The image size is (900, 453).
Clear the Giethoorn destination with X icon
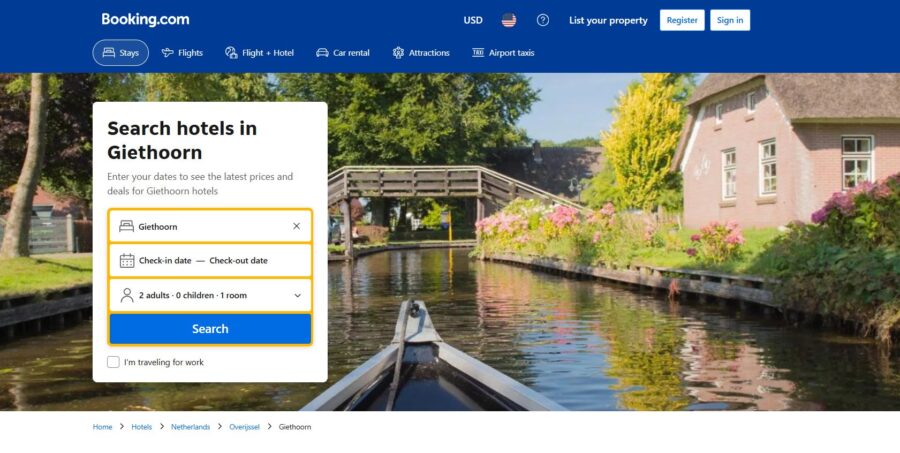click(x=296, y=226)
